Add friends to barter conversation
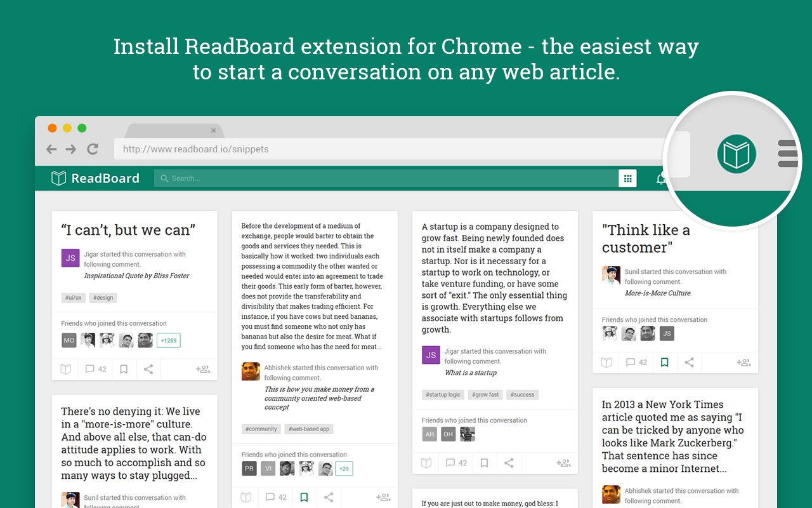This screenshot has width=812, height=508. 383,497
